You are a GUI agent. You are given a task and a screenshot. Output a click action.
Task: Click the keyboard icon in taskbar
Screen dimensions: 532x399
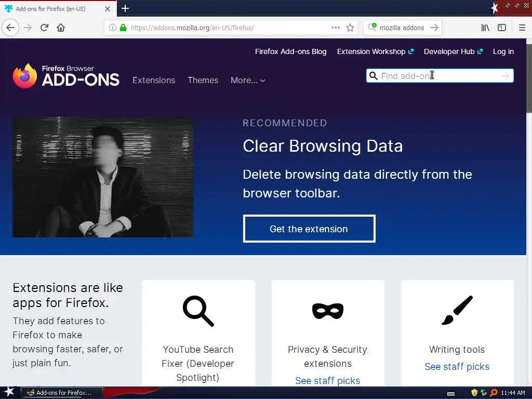tap(451, 393)
